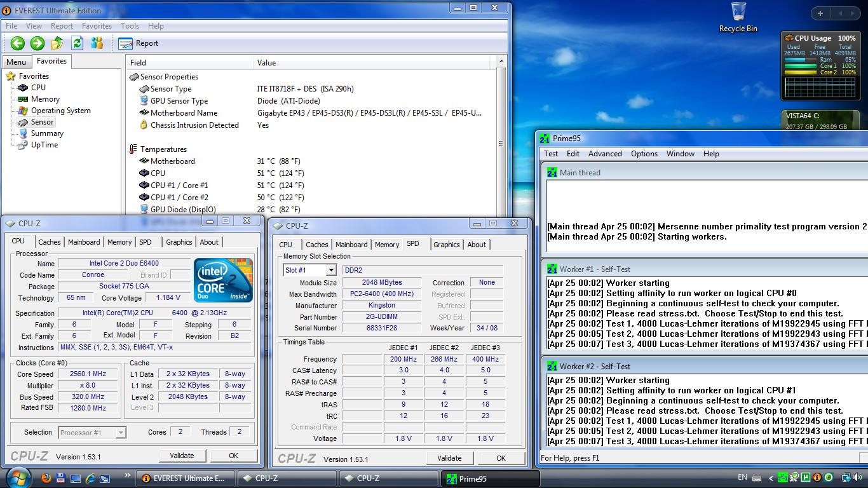Switch to Prime95 taskbar button
The width and height of the screenshot is (868, 488).
[x=491, y=478]
